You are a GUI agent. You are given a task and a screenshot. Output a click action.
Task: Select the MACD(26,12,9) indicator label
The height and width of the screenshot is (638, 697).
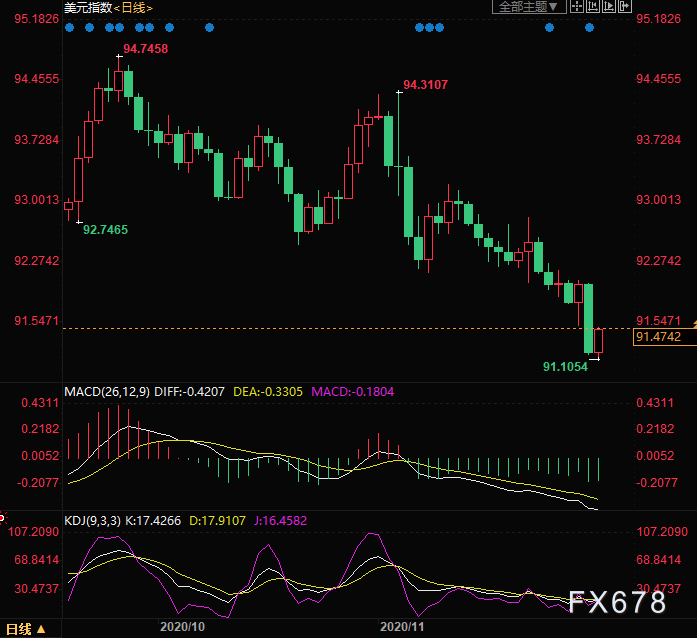click(107, 391)
